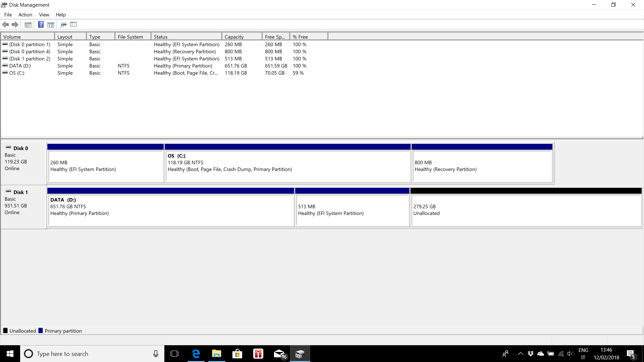The height and width of the screenshot is (362, 644).
Task: Click the File System column header
Action: point(130,36)
